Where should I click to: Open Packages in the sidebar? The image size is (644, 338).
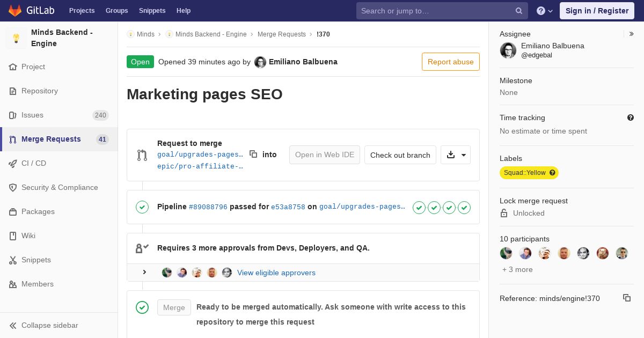tap(59, 211)
